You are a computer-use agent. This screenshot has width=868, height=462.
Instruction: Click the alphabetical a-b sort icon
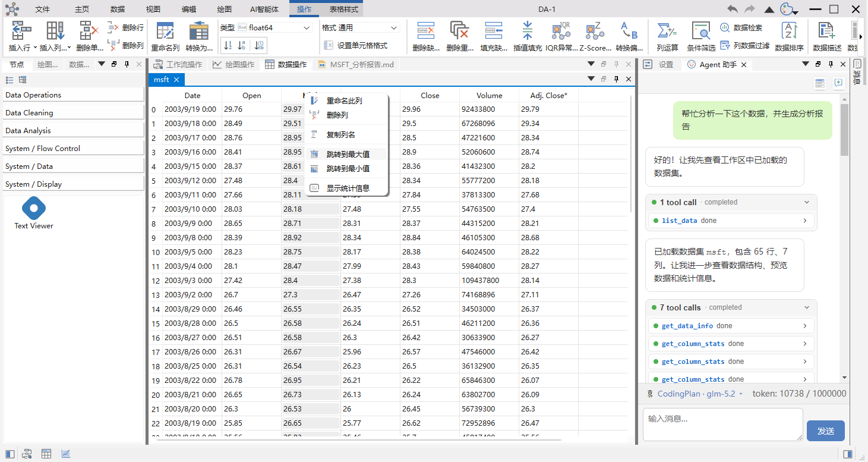pos(242,45)
